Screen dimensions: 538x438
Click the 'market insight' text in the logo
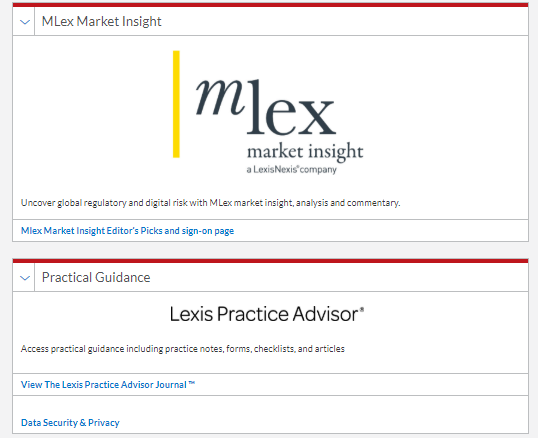pyautogui.click(x=305, y=152)
